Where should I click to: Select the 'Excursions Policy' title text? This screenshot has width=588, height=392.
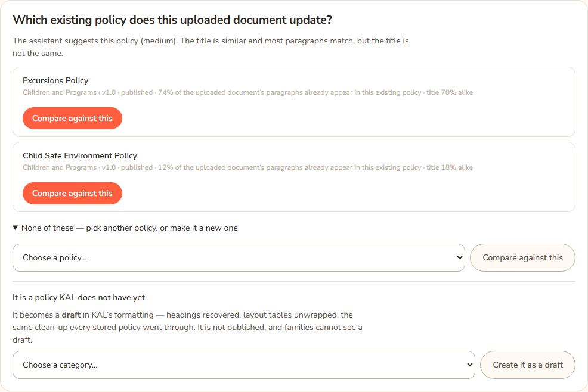point(55,80)
